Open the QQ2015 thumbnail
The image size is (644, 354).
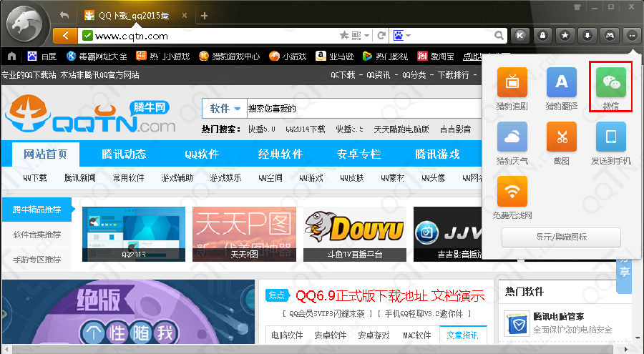click(134, 234)
